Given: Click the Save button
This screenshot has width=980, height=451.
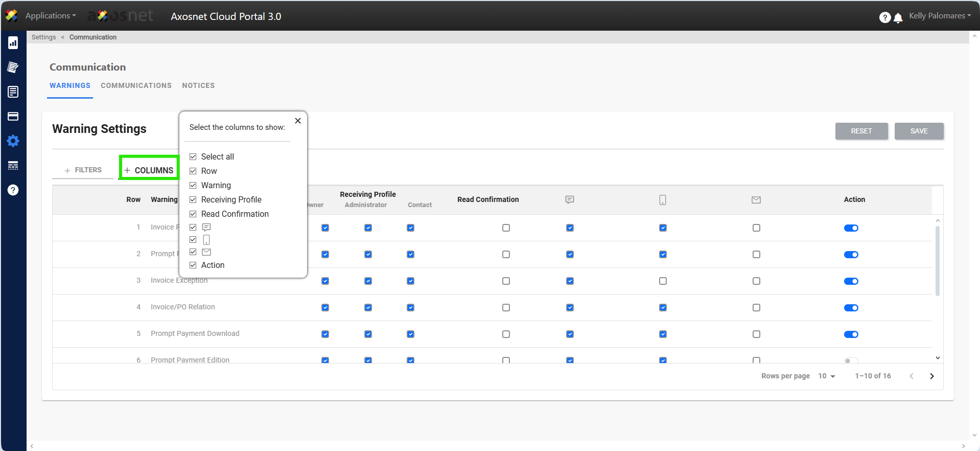Looking at the screenshot, I should click(919, 131).
